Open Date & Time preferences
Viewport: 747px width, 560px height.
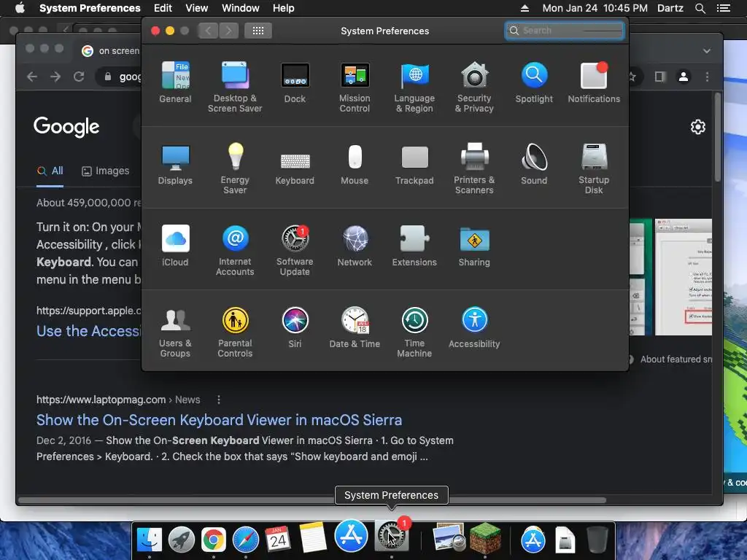355,327
